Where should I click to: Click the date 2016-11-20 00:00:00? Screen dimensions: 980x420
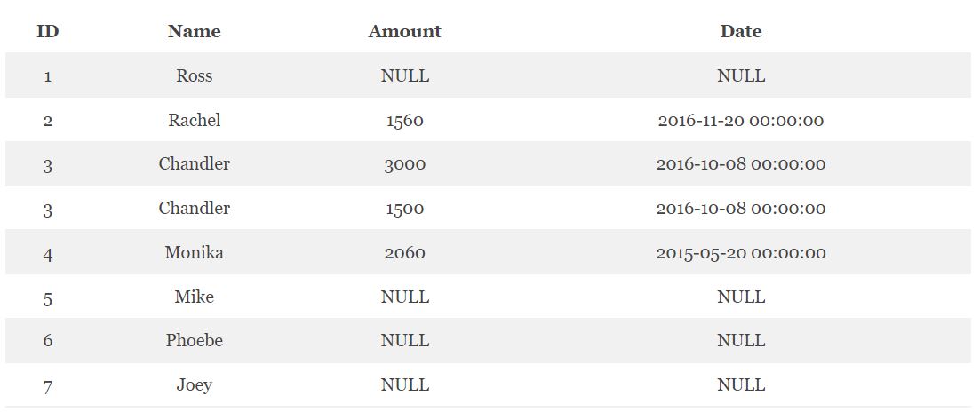[x=741, y=120]
